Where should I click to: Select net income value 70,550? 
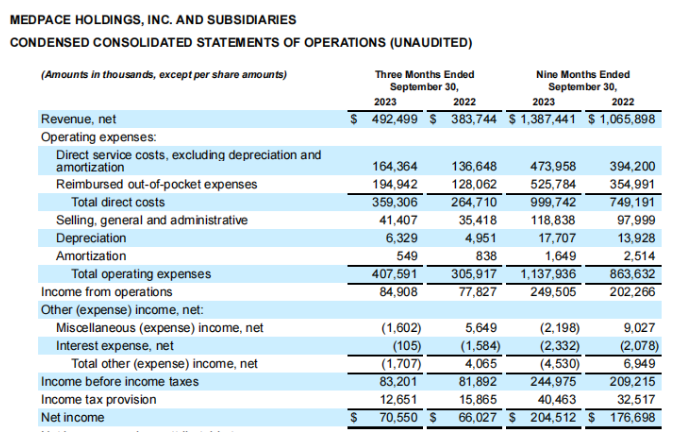click(x=398, y=418)
